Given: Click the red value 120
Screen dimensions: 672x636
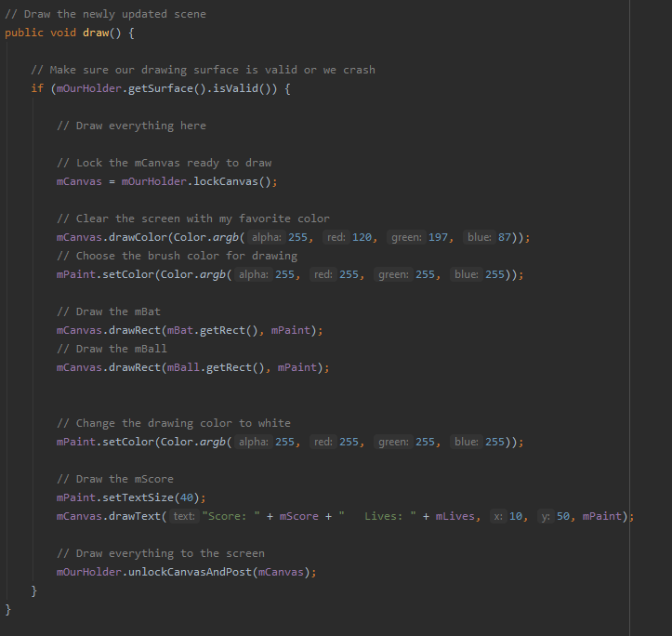Looking at the screenshot, I should pyautogui.click(x=362, y=237).
